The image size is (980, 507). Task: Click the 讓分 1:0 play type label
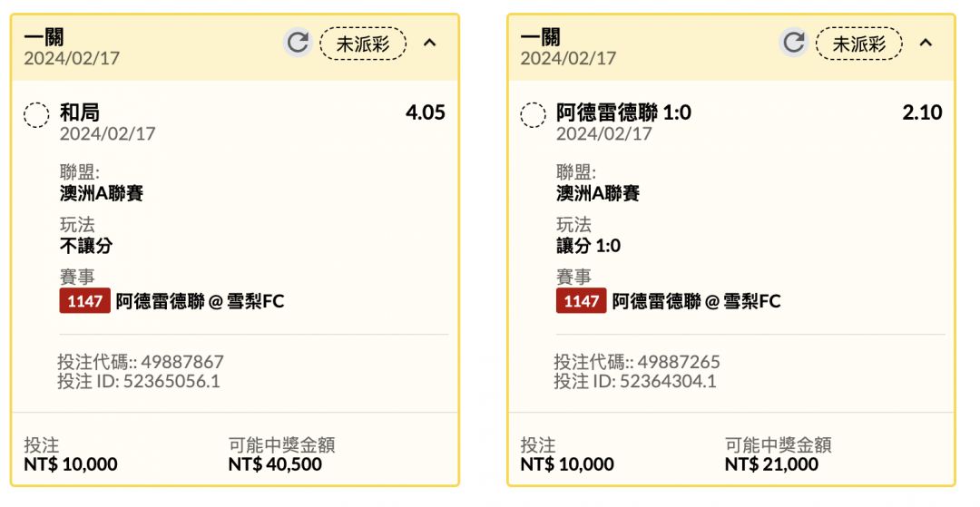588,246
